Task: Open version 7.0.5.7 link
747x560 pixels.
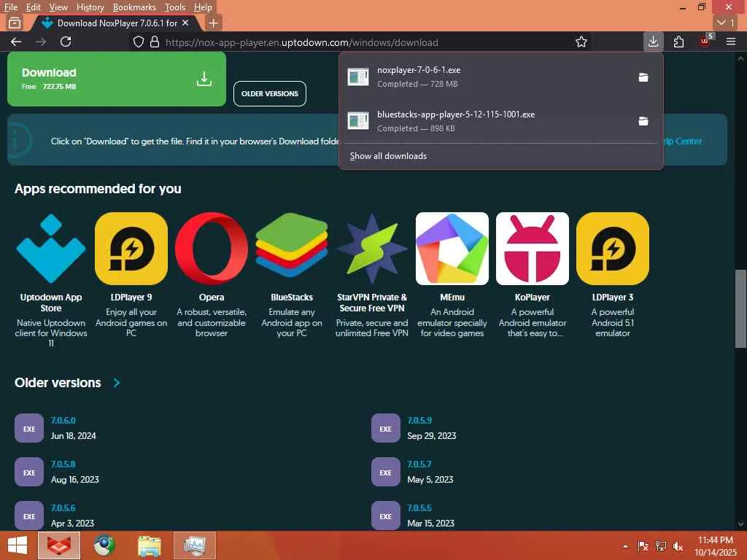Action: click(x=419, y=464)
